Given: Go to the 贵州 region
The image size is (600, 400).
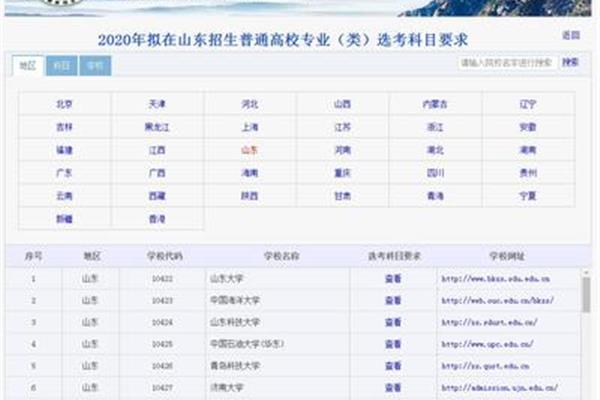Looking at the screenshot, I should pos(528,173).
